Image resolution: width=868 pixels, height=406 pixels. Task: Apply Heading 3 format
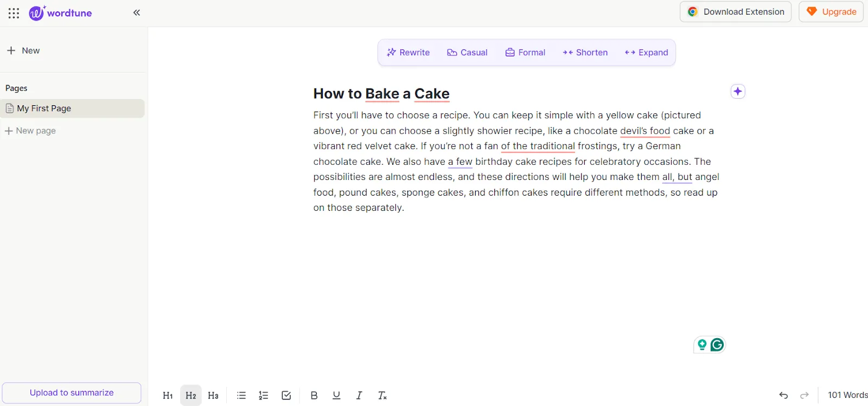(213, 396)
